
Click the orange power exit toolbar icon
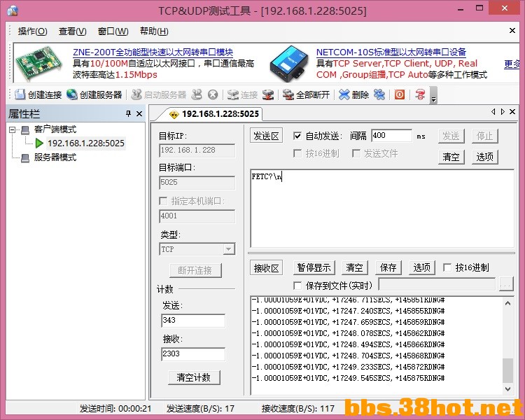(x=399, y=94)
